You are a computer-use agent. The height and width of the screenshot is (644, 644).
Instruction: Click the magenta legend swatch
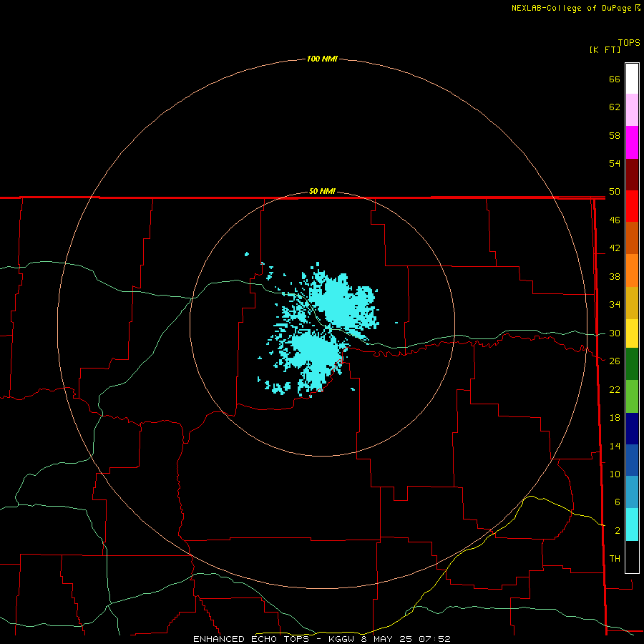click(632, 142)
